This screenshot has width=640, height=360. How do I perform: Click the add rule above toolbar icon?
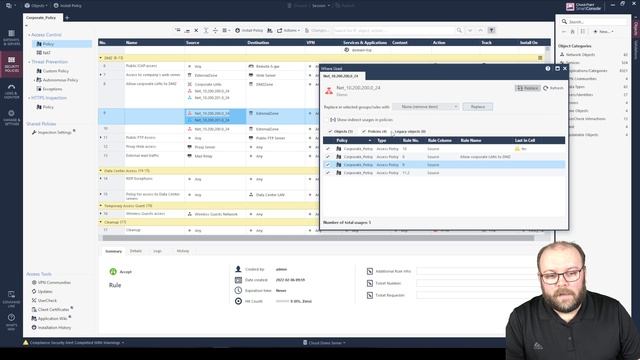[x=178, y=30]
